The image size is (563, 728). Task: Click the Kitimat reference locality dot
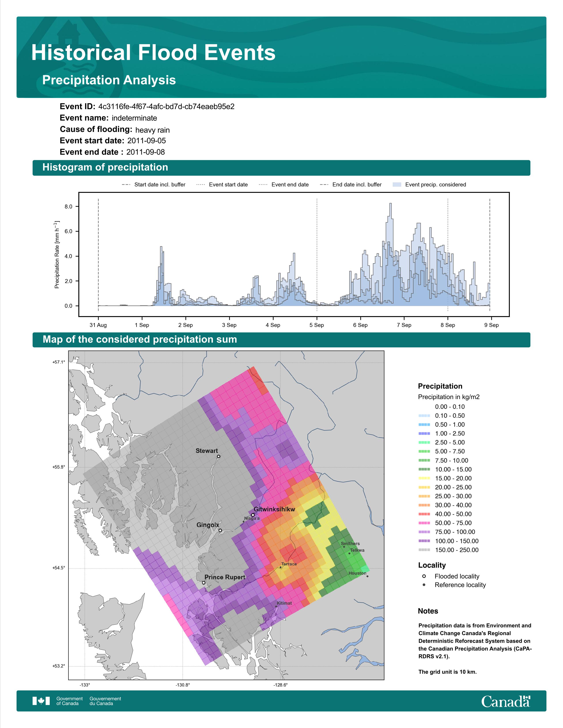pyautogui.click(x=276, y=607)
